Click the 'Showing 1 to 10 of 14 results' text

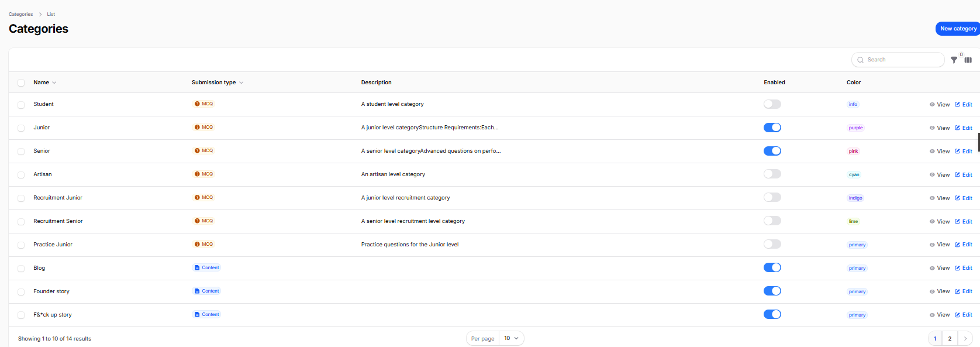click(54, 339)
